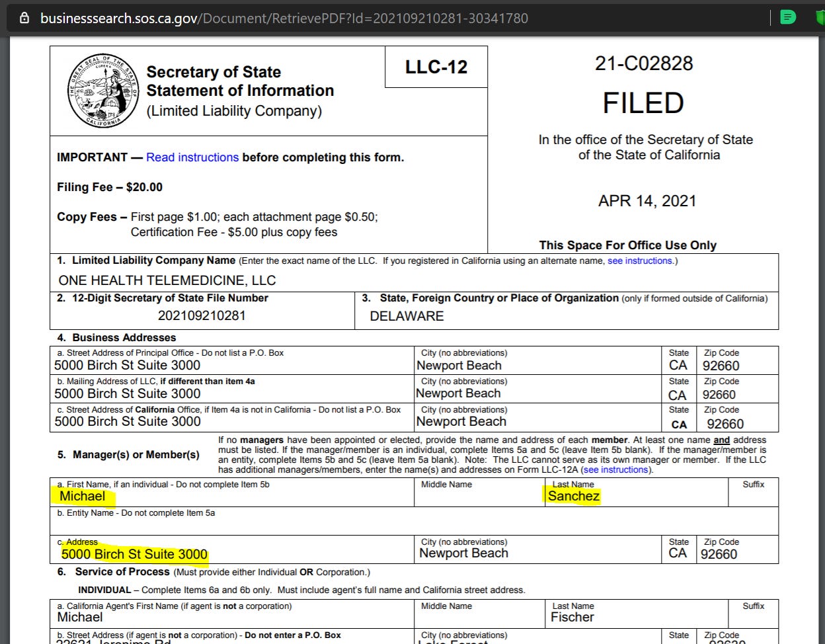The height and width of the screenshot is (644, 825).
Task: Click the highlighted manager address "5000 Birch St Suite 3000"
Action: pos(135,554)
